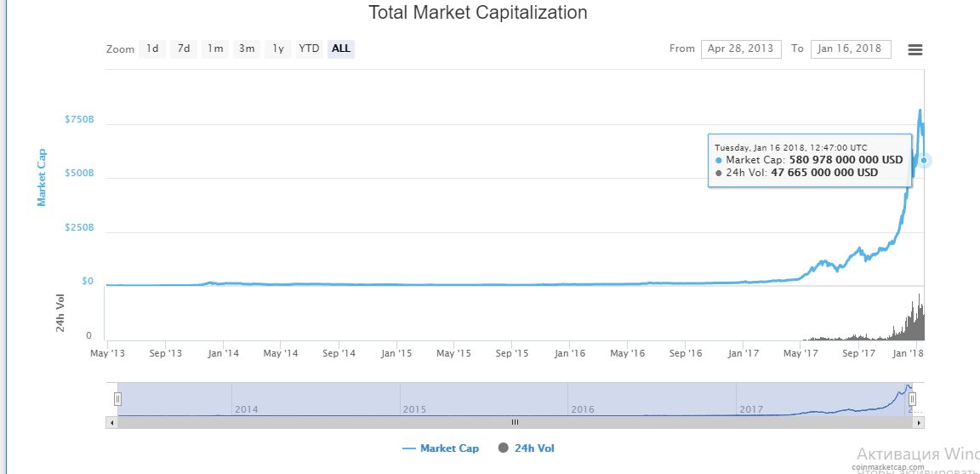Open the chart hamburger menu

tap(915, 49)
